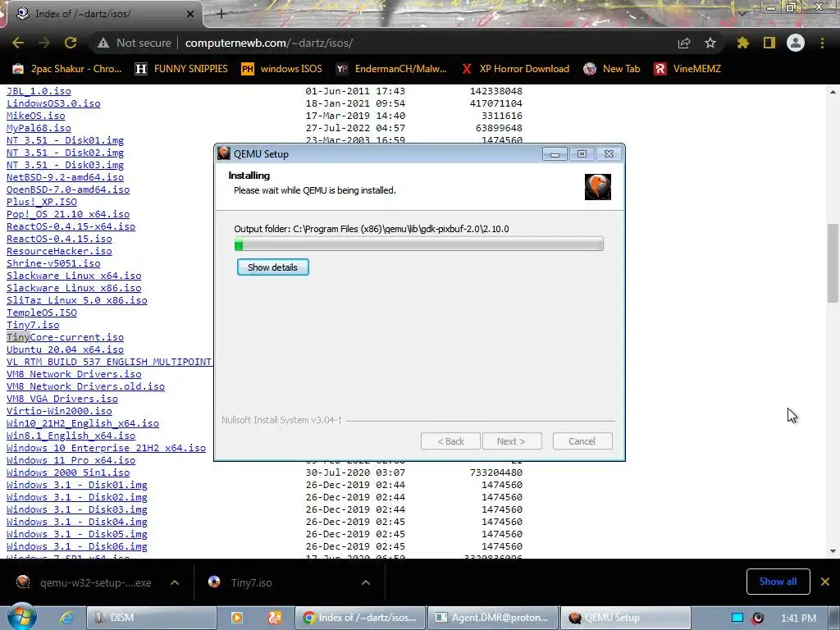Click the scrollbar down arrow
The image size is (840, 630).
833,551
